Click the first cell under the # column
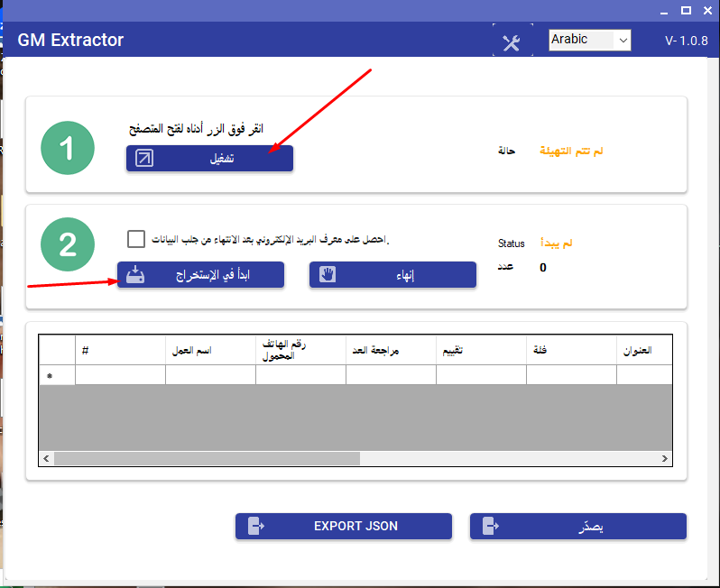The width and height of the screenshot is (720, 588). pos(120,375)
